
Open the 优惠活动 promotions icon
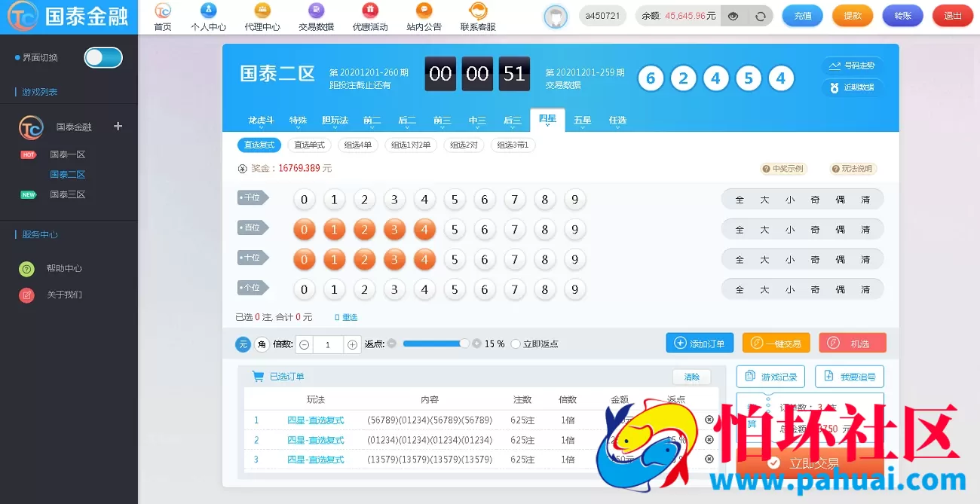point(369,16)
